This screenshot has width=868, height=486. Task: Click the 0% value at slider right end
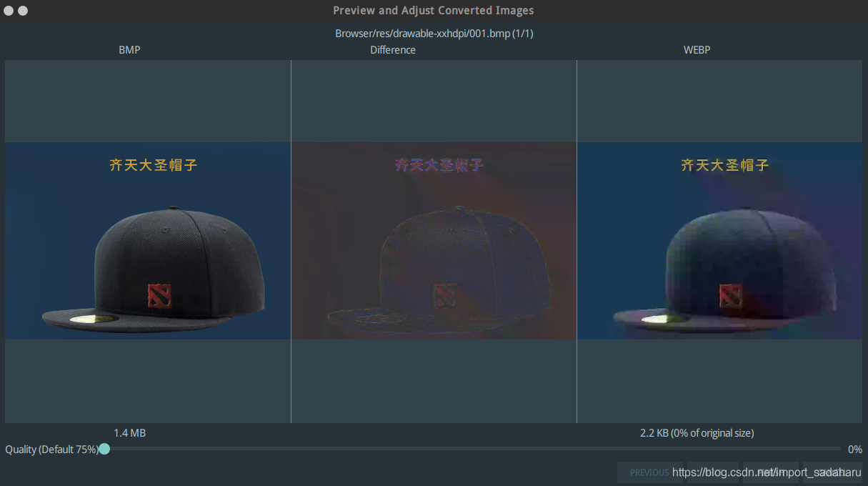point(854,449)
